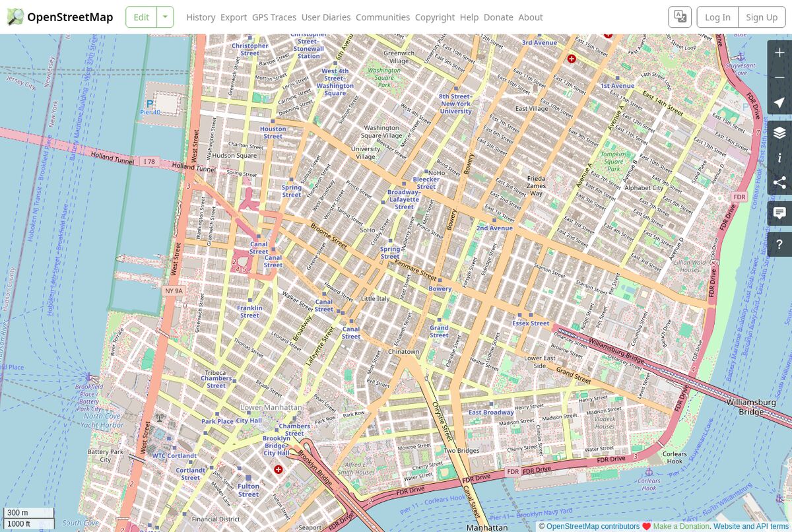
Task: Click the 2nd Avenue station label
Action: coord(494,228)
